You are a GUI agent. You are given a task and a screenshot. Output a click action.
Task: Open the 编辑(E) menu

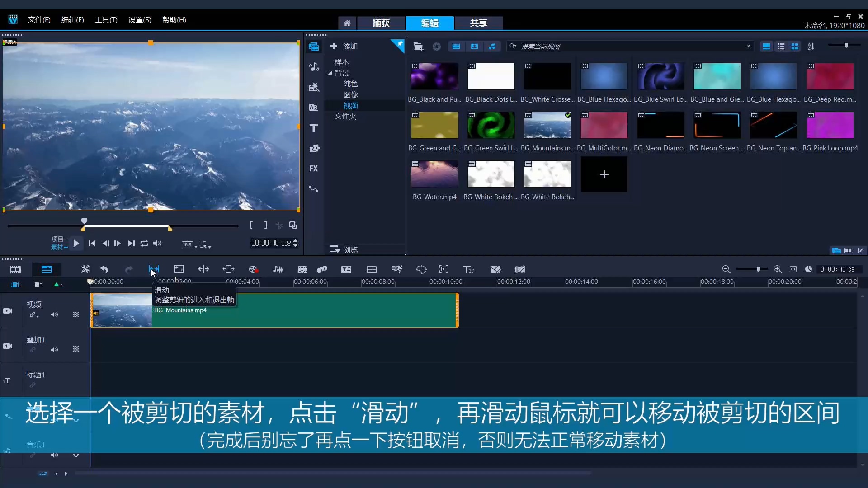coord(73,20)
